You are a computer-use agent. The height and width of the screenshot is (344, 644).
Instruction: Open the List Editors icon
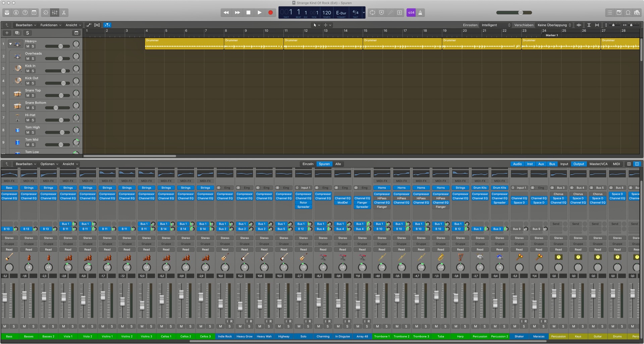pos(609,12)
